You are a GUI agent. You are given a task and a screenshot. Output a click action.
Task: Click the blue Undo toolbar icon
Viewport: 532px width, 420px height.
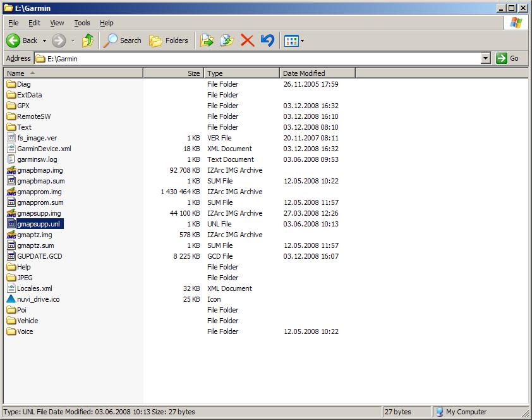click(267, 40)
